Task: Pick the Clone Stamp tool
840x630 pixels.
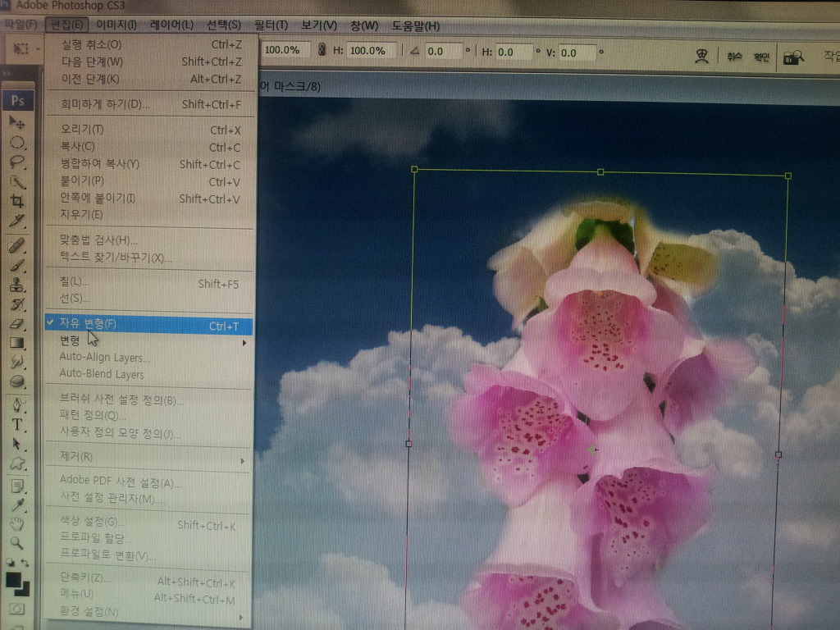Action: point(17,285)
